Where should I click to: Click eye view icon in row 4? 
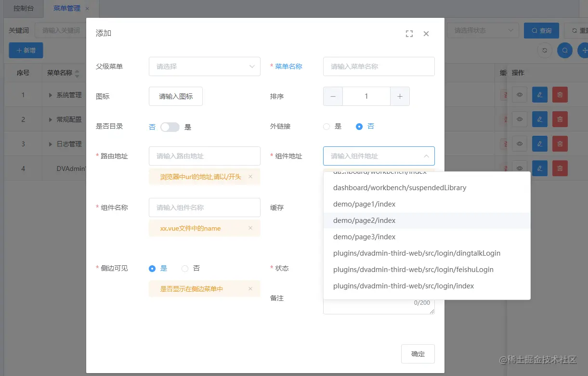coord(520,168)
